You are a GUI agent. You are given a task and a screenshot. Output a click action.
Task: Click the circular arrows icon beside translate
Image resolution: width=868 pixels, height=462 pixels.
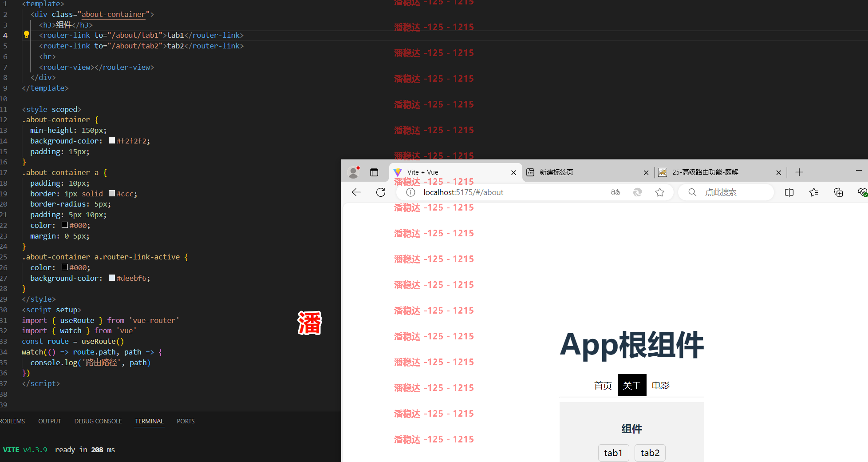click(638, 192)
